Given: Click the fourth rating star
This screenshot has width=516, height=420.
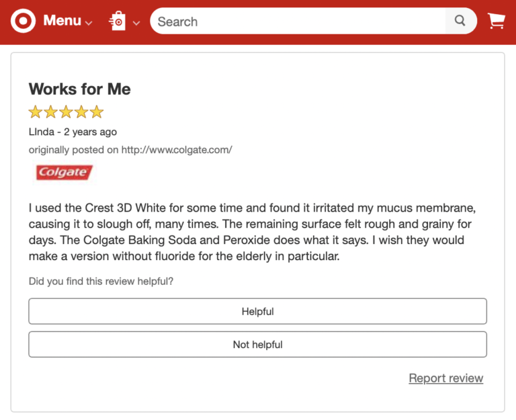Looking at the screenshot, I should tap(81, 112).
